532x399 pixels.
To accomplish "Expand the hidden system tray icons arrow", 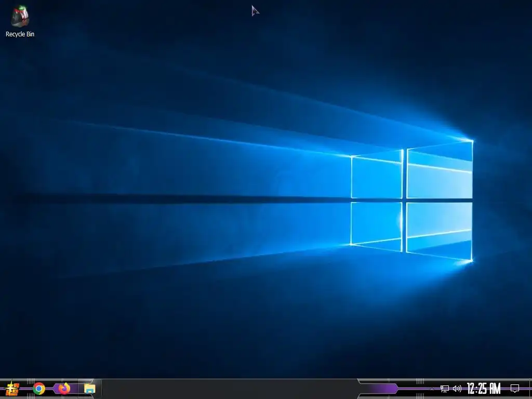I will pyautogui.click(x=432, y=389).
